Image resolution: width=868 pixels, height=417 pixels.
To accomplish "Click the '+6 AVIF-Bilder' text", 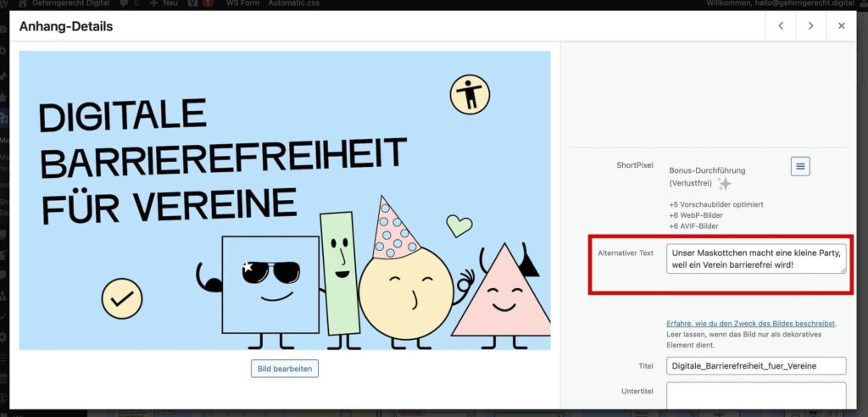I will pos(694,226).
